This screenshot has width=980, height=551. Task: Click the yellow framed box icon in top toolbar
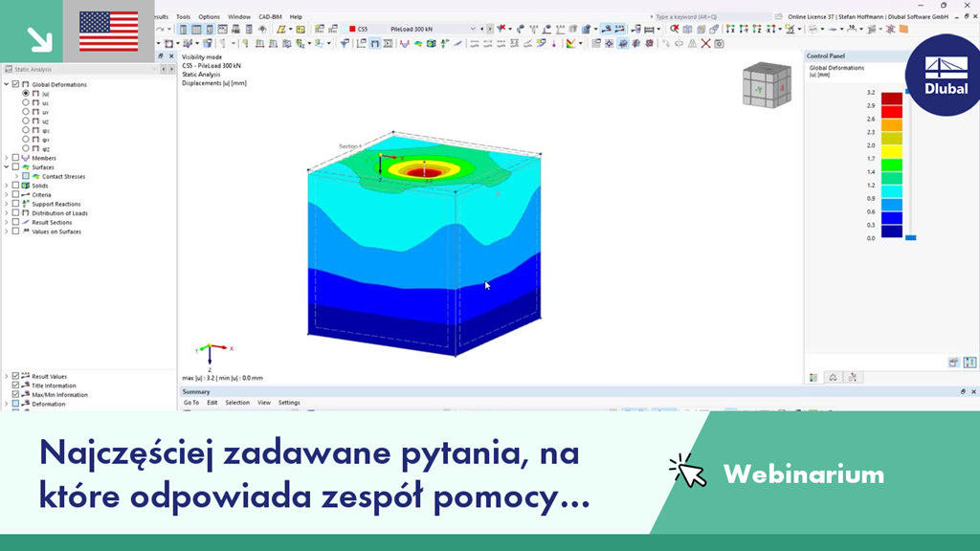click(301, 29)
